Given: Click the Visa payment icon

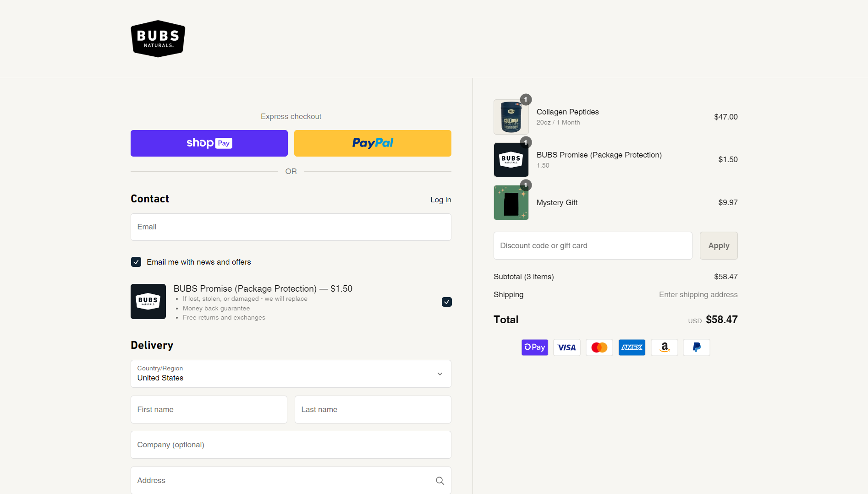Looking at the screenshot, I should coord(567,347).
